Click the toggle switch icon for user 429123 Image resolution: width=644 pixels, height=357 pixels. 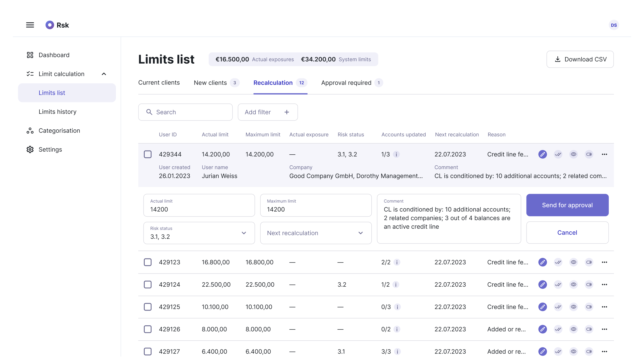589,262
